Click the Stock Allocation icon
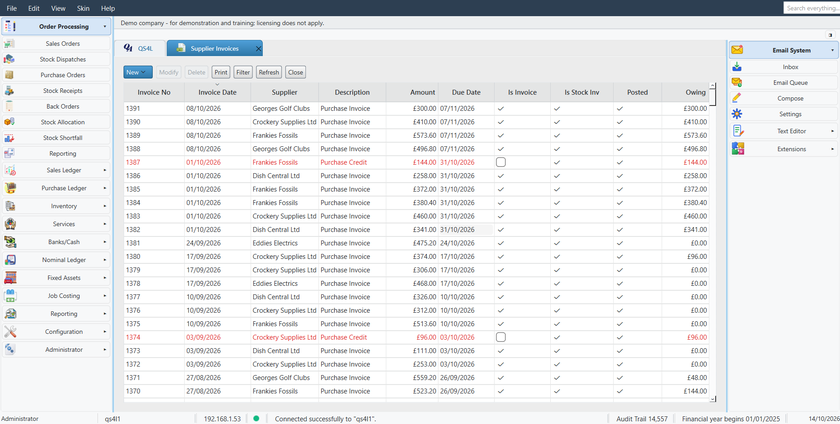Viewport: 840px width, 424px height. click(10, 122)
